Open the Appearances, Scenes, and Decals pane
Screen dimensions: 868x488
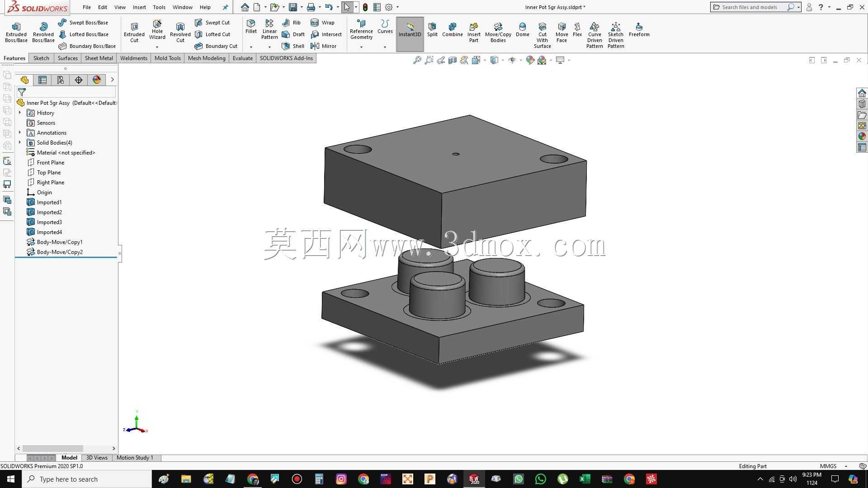pyautogui.click(x=862, y=136)
